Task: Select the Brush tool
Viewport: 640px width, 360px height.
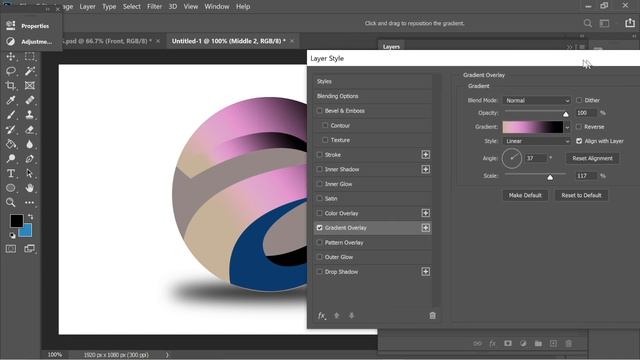Action: pos(11,115)
